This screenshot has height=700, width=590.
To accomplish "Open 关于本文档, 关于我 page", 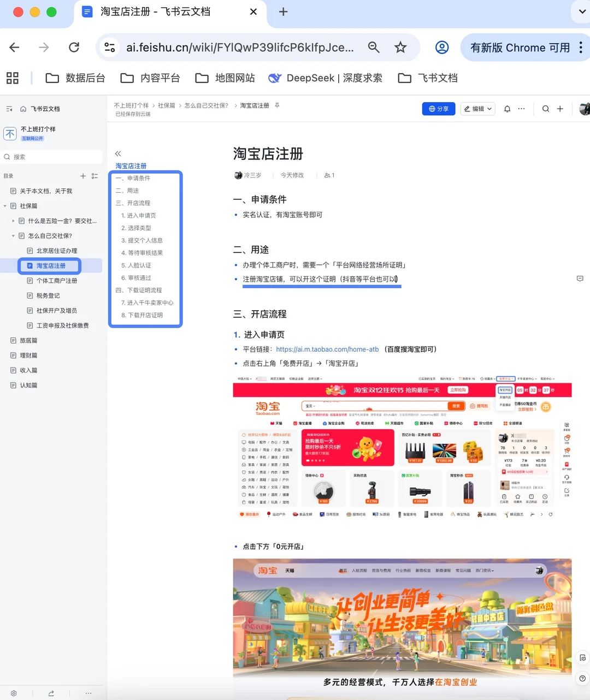I will tap(46, 191).
